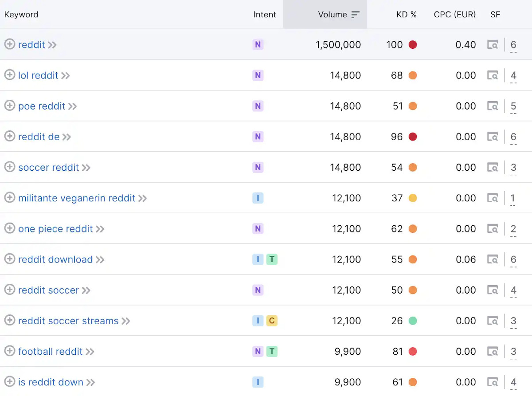Viewport: 532px width, 396px height.
Task: Open the SERP icon for 'one piece reddit'
Action: 493,228
